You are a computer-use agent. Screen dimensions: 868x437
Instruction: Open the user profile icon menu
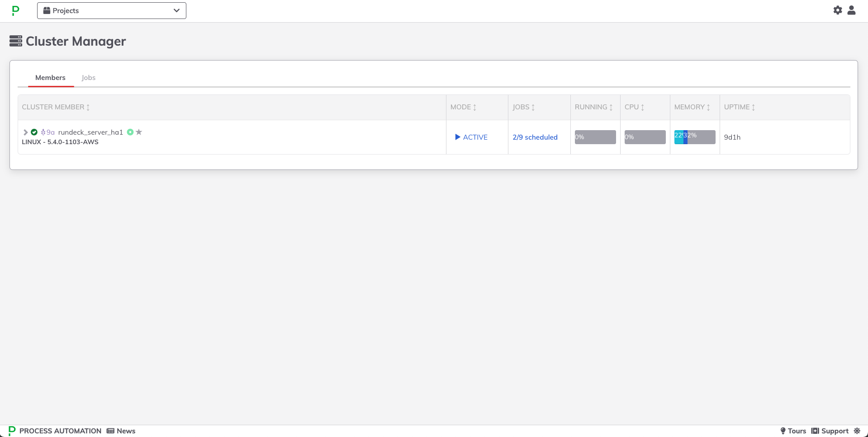(851, 10)
